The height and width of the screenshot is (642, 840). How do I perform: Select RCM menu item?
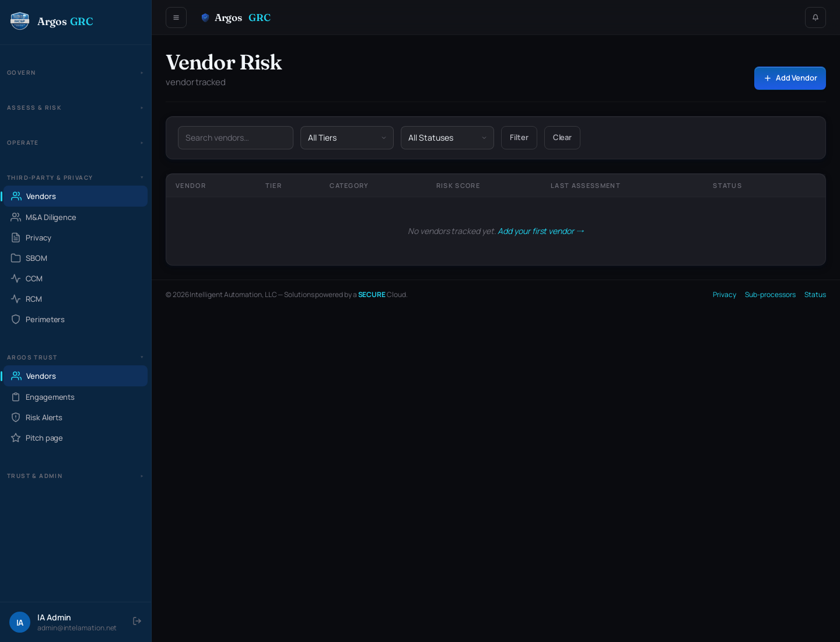(76, 299)
